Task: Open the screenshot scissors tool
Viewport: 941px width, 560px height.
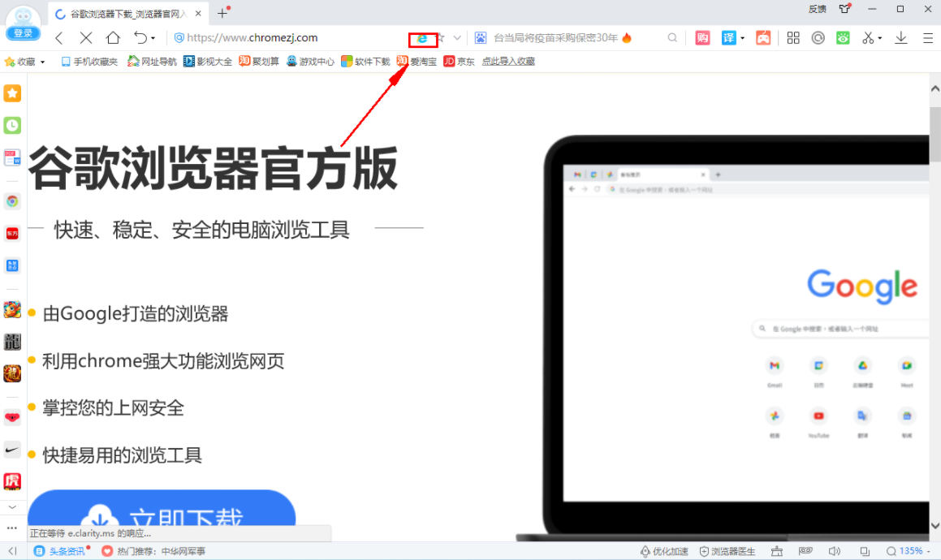Action: pyautogui.click(x=868, y=37)
